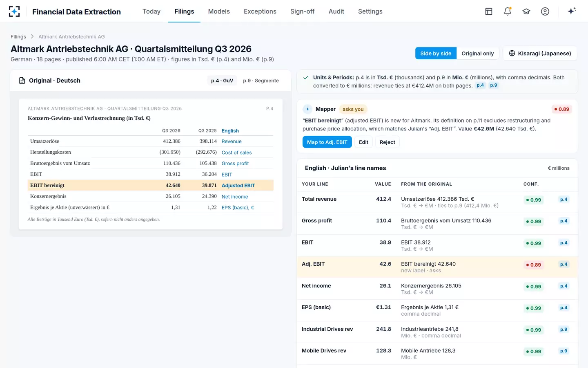Open p.4 source for EBIT row
This screenshot has width=588, height=368.
pyautogui.click(x=563, y=243)
